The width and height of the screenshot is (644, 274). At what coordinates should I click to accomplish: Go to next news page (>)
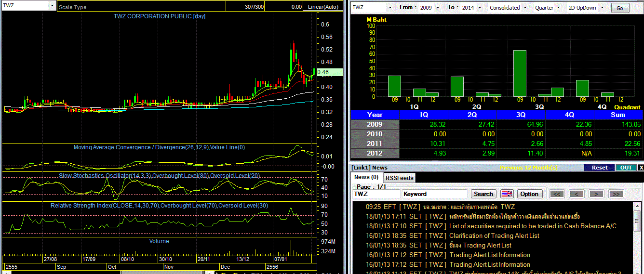(596, 194)
